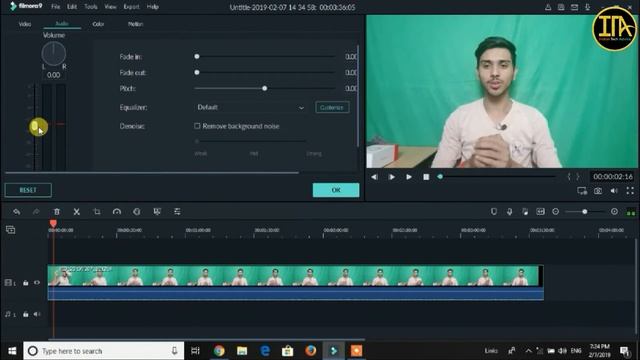Click the Delete trash icon
The width and height of the screenshot is (640, 360).
(57, 211)
